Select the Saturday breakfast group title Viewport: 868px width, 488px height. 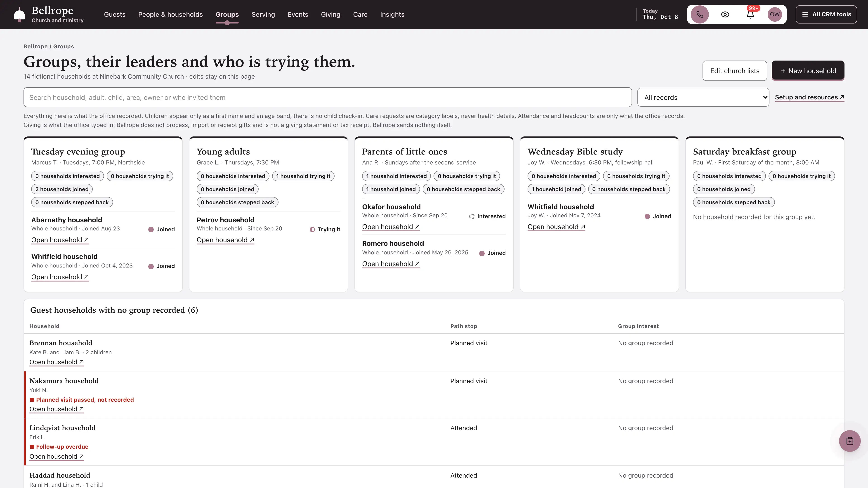[x=745, y=152]
